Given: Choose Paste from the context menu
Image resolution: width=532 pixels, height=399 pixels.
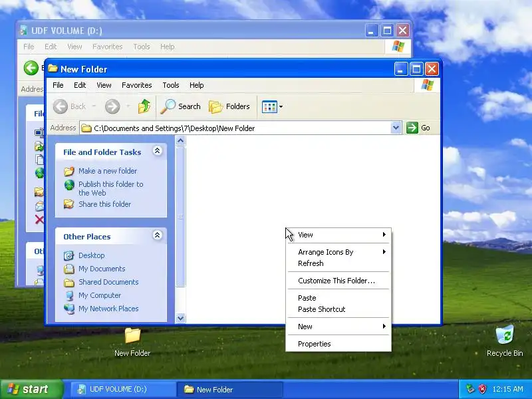Looking at the screenshot, I should coord(339,298).
